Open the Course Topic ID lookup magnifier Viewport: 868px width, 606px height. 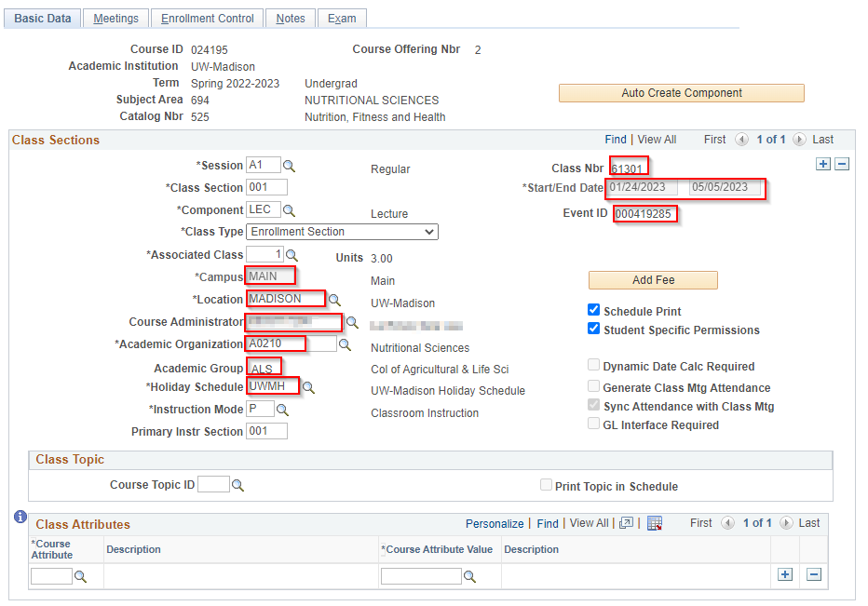pyautogui.click(x=237, y=485)
